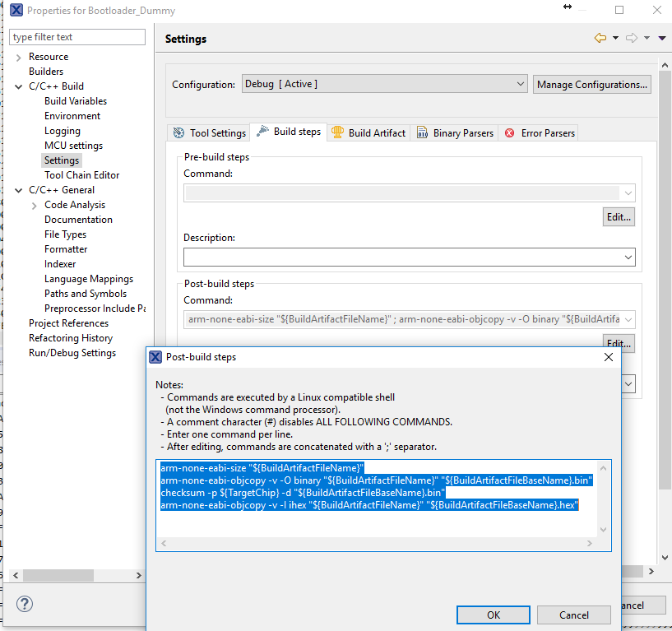Click the ihex objcopy command line
This screenshot has height=631, width=672.
point(369,505)
